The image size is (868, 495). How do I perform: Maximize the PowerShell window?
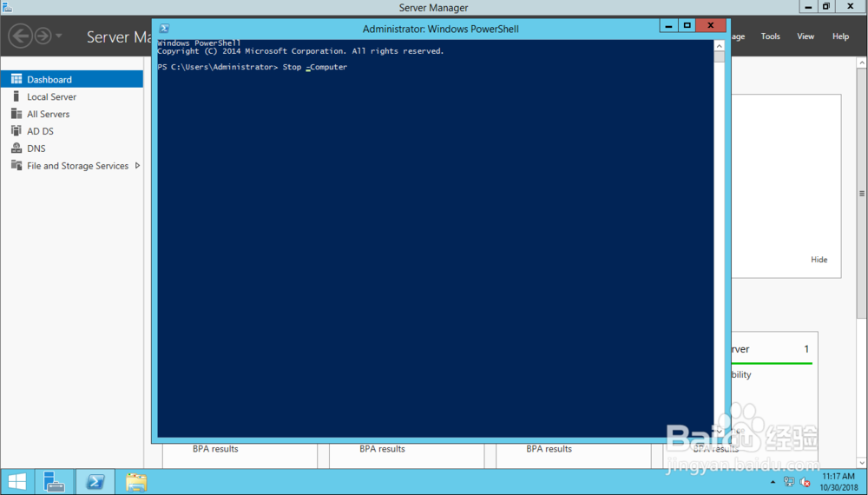click(687, 25)
